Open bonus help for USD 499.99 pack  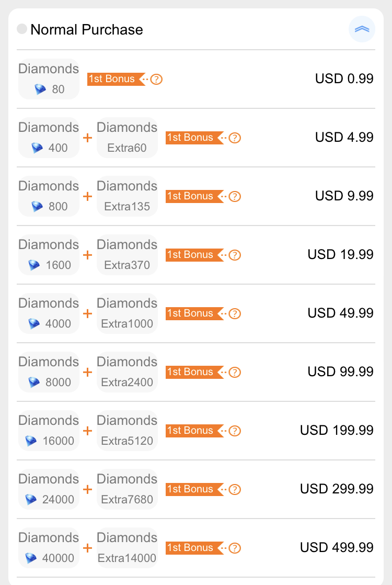click(x=234, y=548)
